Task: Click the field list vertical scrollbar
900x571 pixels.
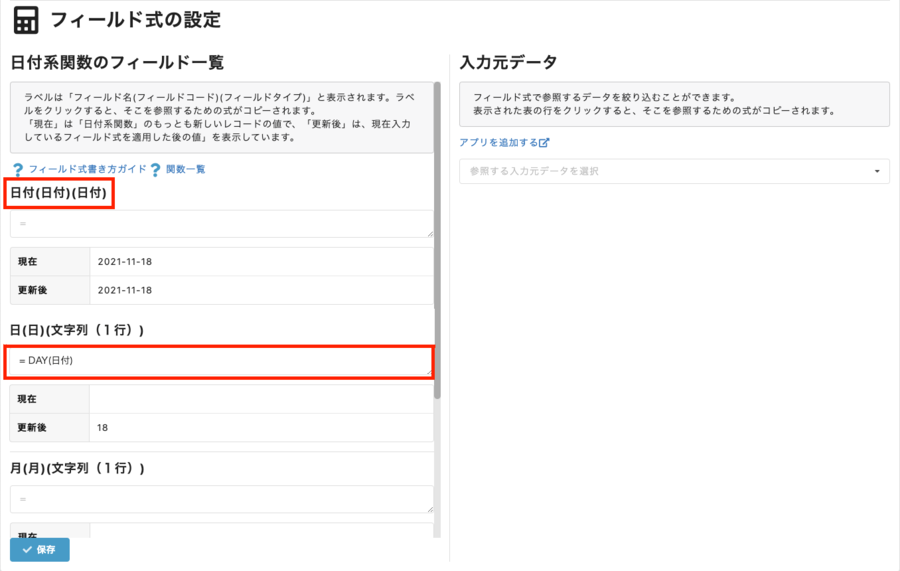Action: click(x=437, y=241)
